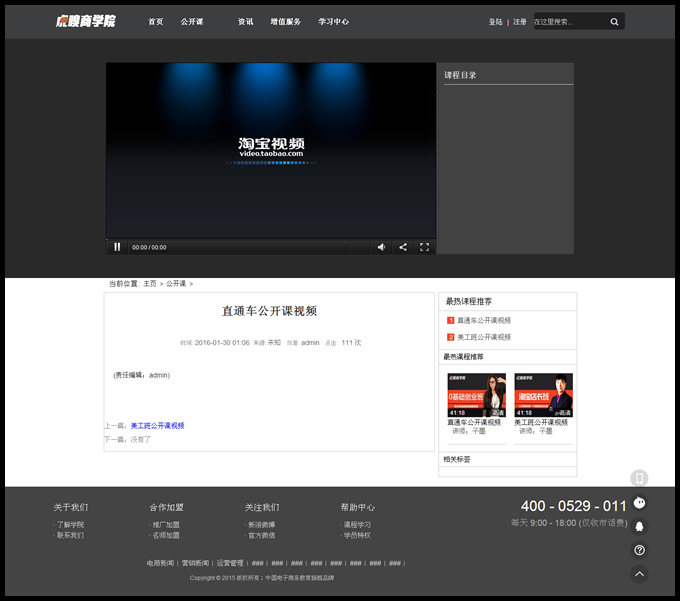Image resolution: width=680 pixels, height=601 pixels.
Task: Open footer link 推广加盟
Action: coord(166,525)
